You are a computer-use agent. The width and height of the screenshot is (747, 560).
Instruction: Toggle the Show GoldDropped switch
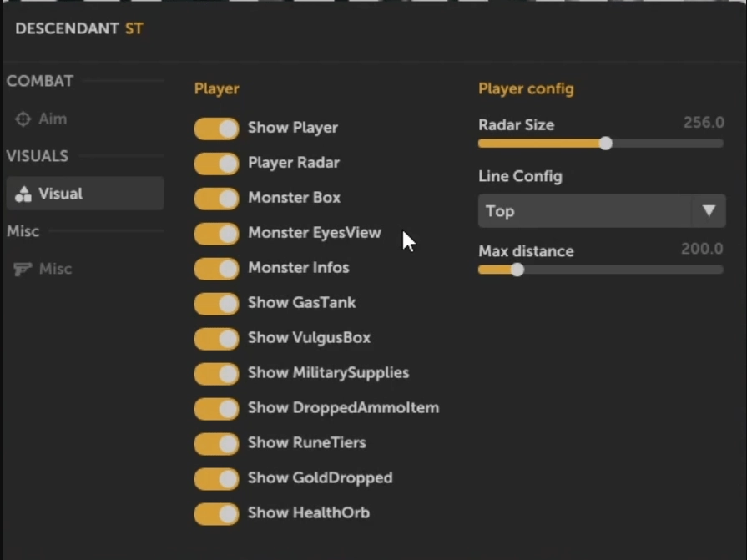point(216,478)
